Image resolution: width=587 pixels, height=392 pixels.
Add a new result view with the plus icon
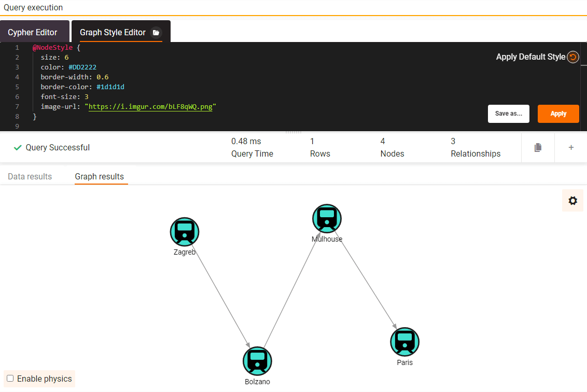[571, 147]
